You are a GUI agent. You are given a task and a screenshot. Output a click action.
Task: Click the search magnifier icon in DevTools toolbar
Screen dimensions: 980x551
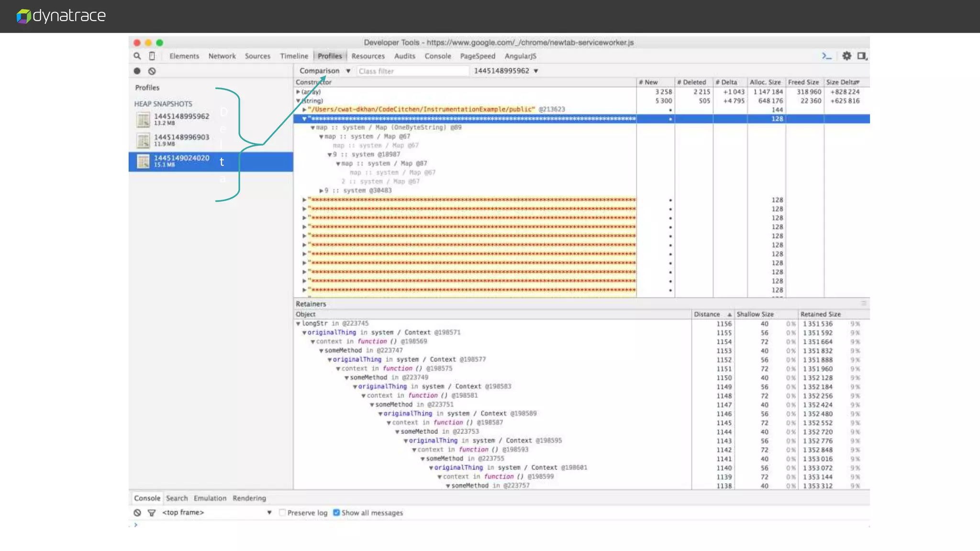point(137,56)
